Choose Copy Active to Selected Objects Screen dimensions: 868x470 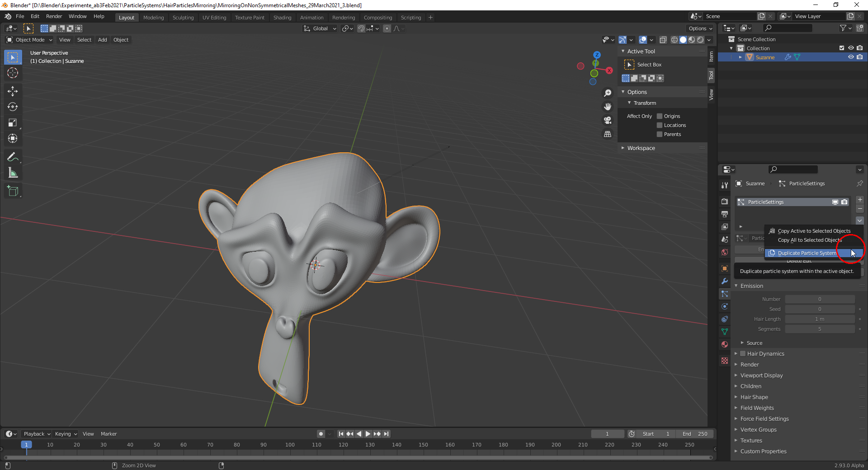coord(814,231)
